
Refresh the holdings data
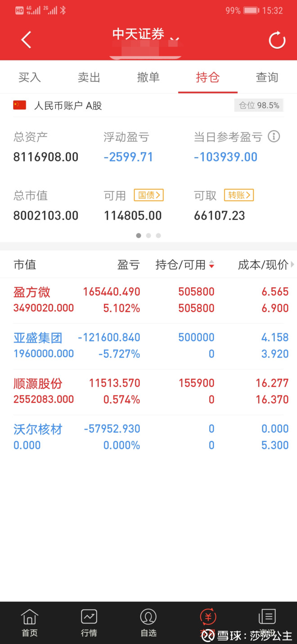point(277,40)
